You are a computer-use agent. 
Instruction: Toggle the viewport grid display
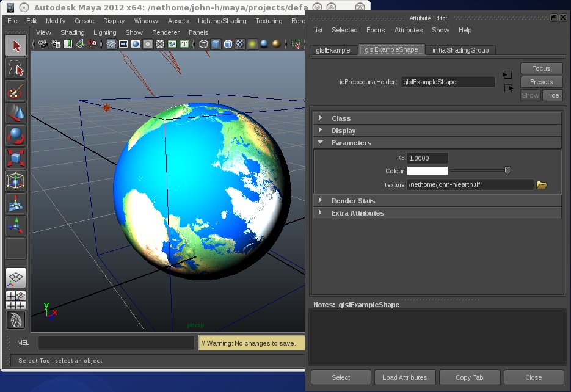point(111,44)
